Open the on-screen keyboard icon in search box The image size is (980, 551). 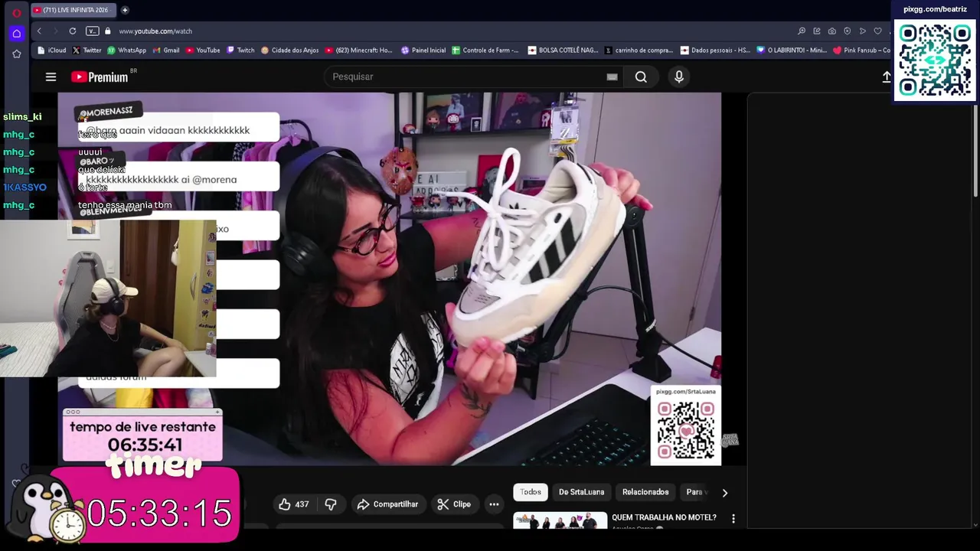(x=612, y=77)
